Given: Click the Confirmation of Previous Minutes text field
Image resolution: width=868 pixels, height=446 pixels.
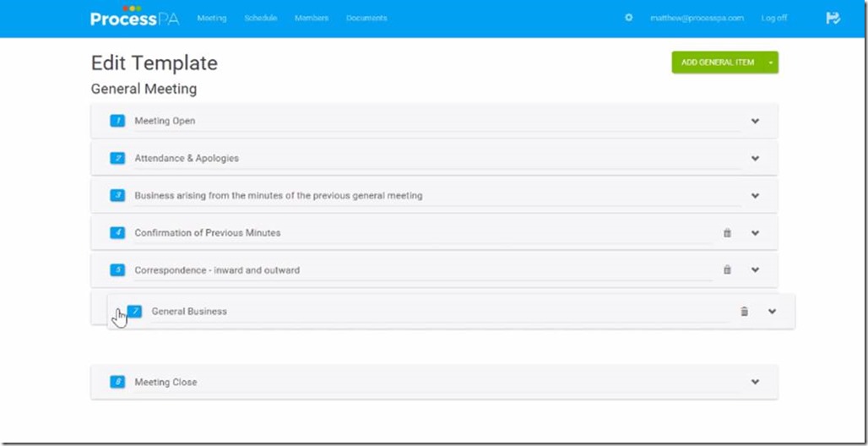Looking at the screenshot, I should 422,233.
